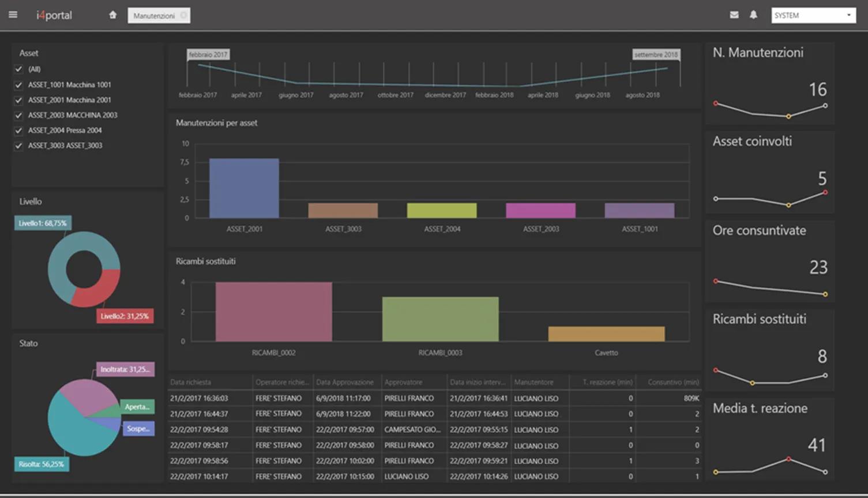Viewport: 868px width, 498px height.
Task: Toggle the (All) asset checkbox
Action: coord(18,69)
